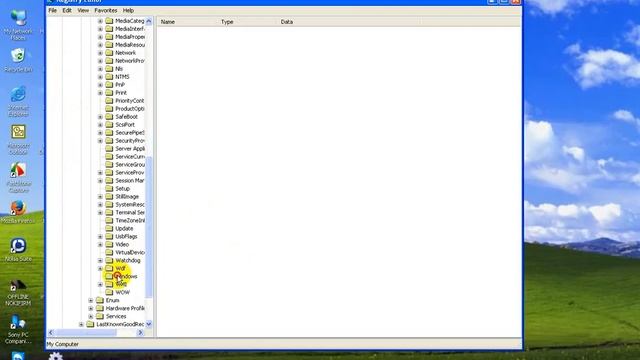Expand the ScsiPort key
The height and width of the screenshot is (360, 640).
100,125
